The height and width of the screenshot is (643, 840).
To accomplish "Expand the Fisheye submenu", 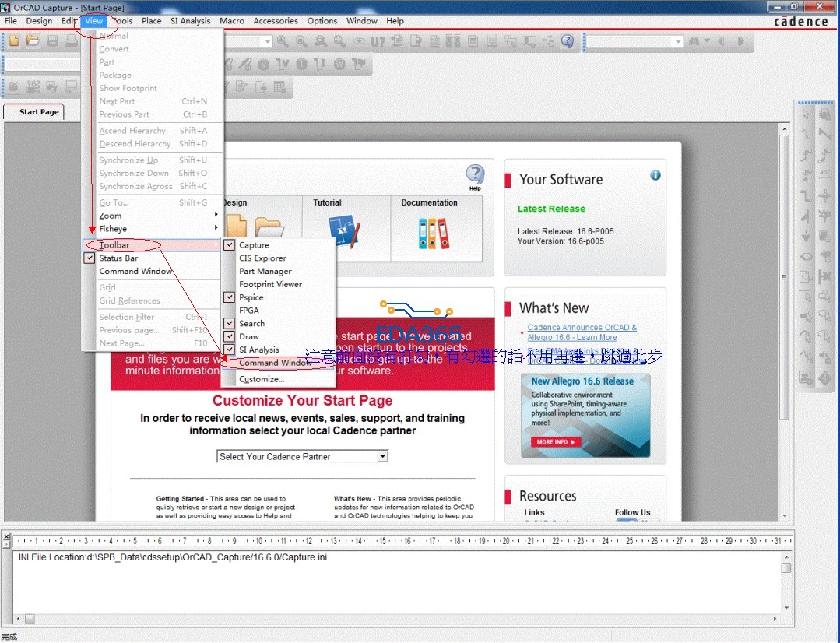I will pos(152,228).
